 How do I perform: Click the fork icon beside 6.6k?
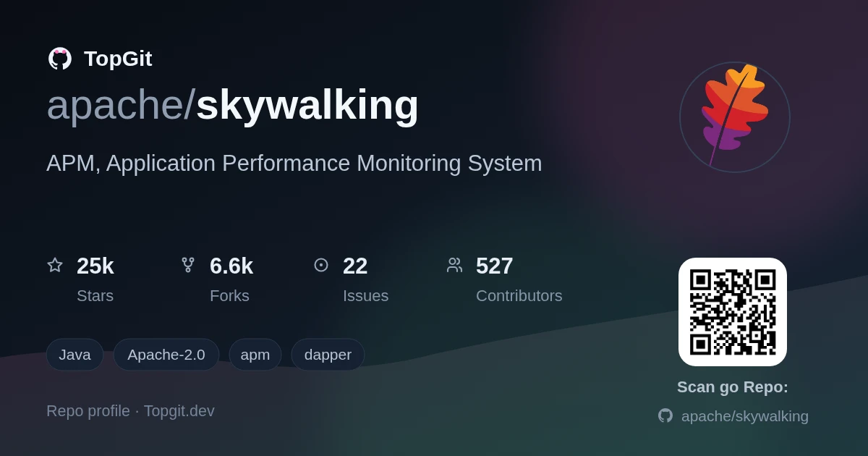click(188, 265)
